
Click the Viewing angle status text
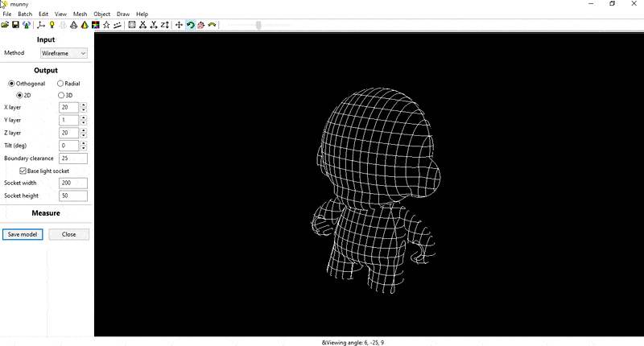pos(353,342)
